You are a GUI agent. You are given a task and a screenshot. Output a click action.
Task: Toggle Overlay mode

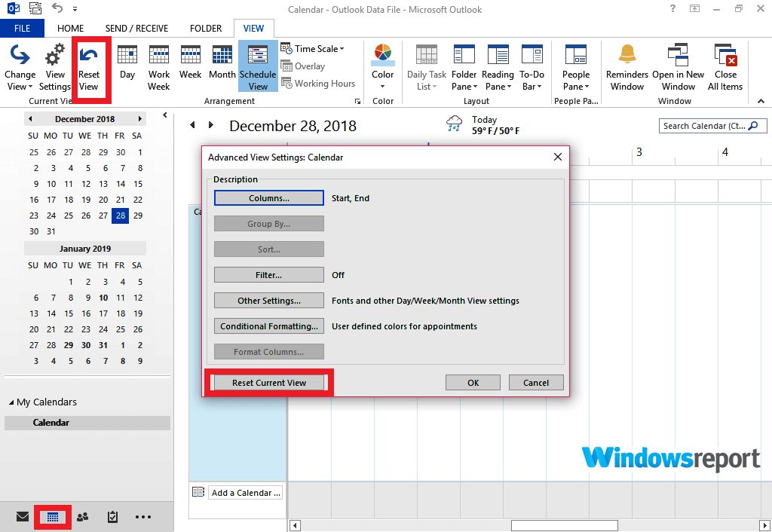[303, 66]
